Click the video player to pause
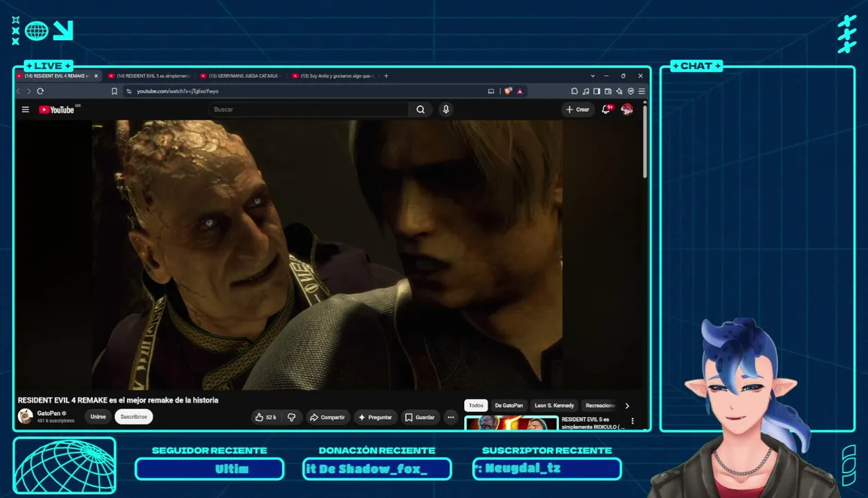The height and width of the screenshot is (498, 868). click(x=327, y=255)
